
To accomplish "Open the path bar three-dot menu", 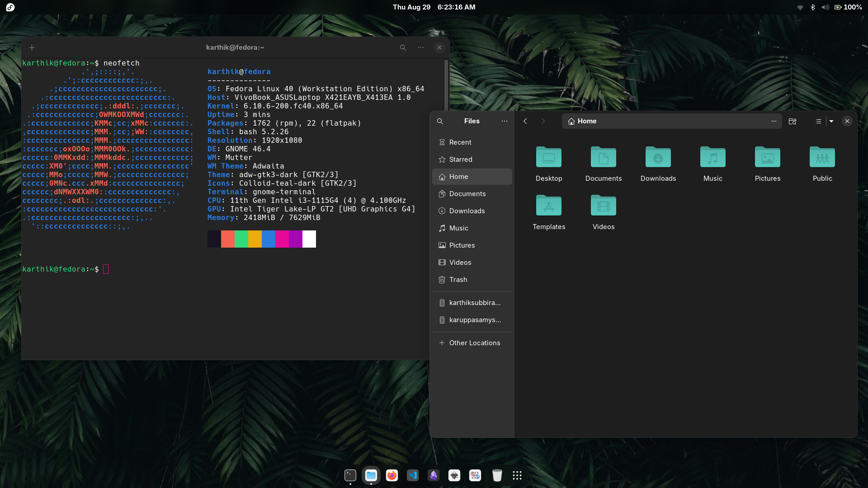I will (774, 121).
